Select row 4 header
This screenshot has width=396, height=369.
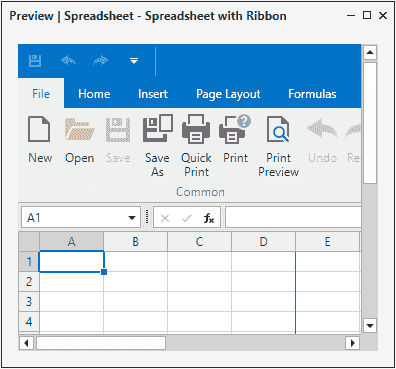(29, 322)
